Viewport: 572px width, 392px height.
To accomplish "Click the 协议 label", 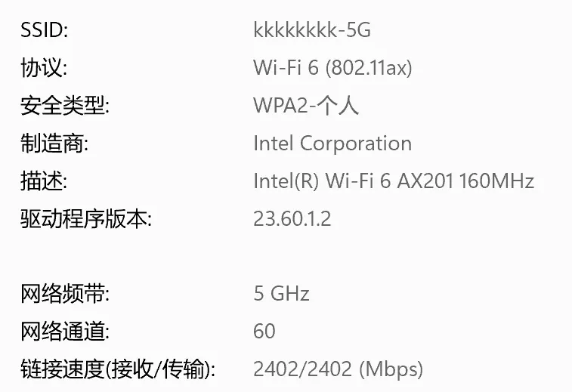I will (44, 68).
